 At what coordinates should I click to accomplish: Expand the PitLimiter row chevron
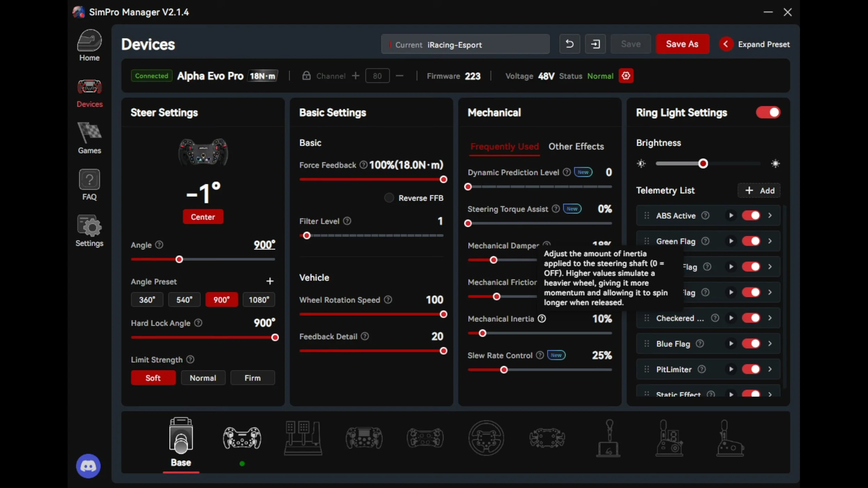770,369
